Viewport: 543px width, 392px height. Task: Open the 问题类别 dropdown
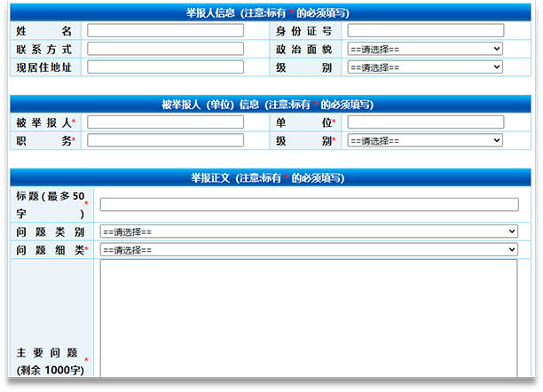click(x=309, y=231)
